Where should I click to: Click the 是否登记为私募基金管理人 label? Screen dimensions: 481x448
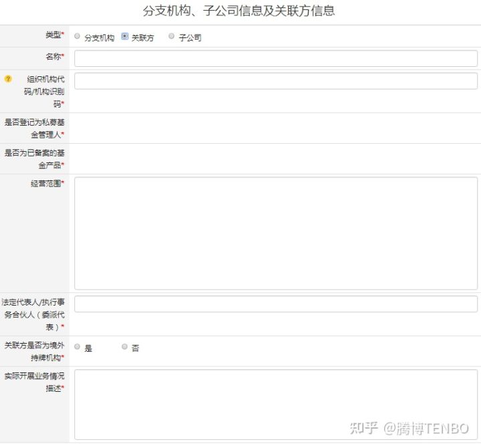point(35,128)
